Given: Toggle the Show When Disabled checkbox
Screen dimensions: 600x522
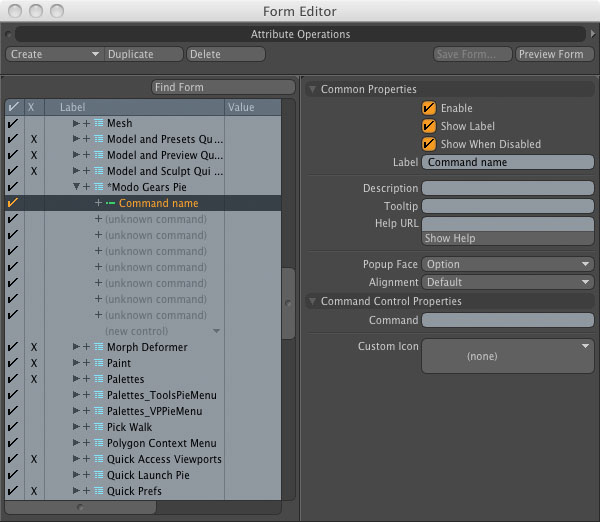Looking at the screenshot, I should (x=429, y=144).
